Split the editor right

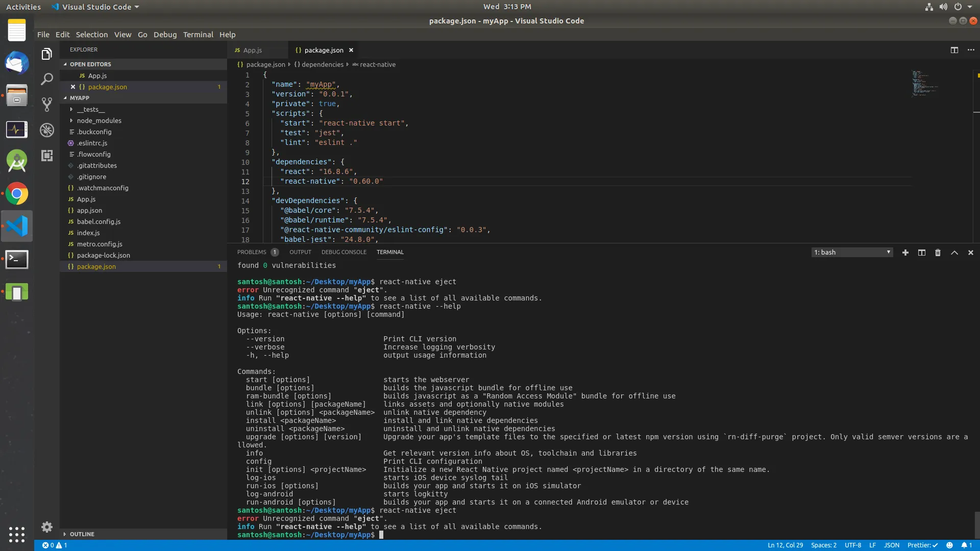pyautogui.click(x=954, y=50)
